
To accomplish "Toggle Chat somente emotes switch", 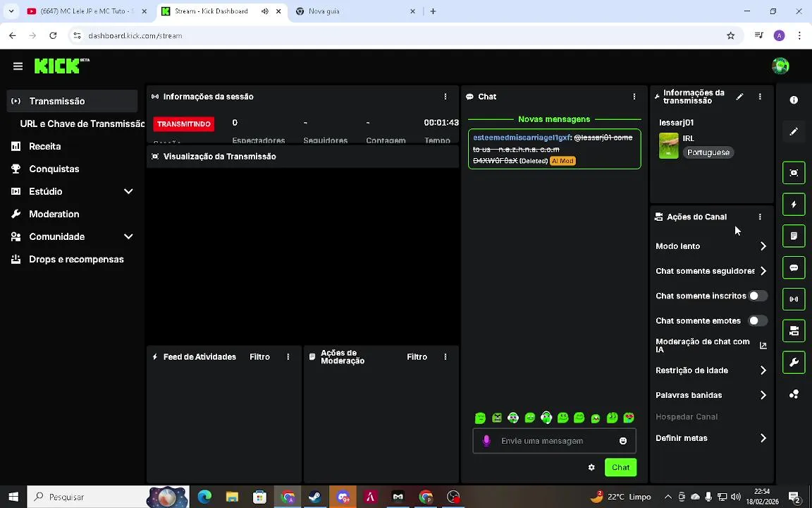I will (x=758, y=320).
